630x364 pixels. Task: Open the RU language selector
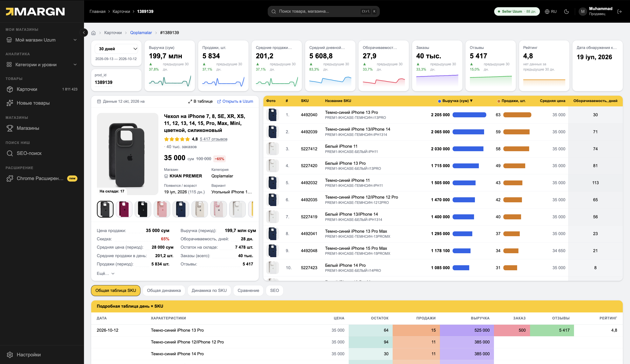pos(551,12)
